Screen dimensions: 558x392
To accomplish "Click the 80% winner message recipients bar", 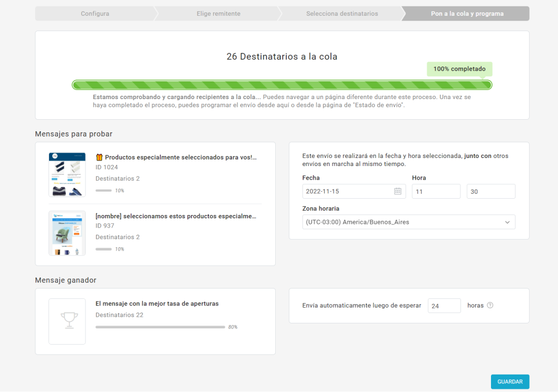I will (x=160, y=327).
